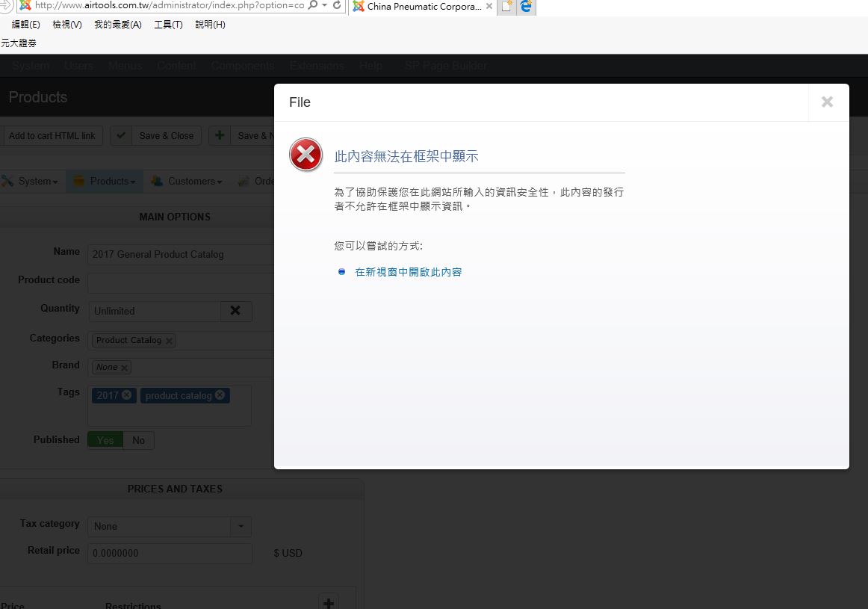
Task: Set Published to No
Action: pos(138,440)
